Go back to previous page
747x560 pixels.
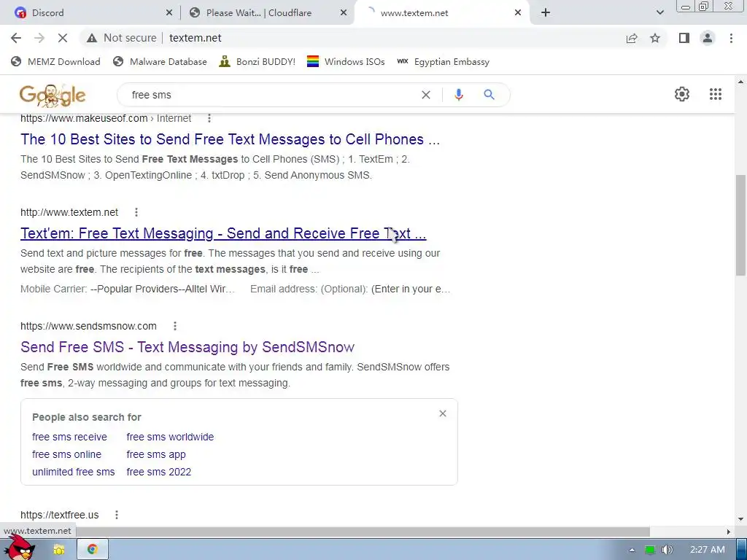tap(16, 38)
